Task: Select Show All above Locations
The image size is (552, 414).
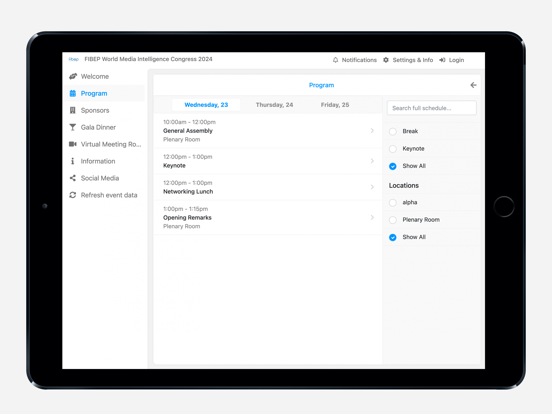Action: coord(393,166)
